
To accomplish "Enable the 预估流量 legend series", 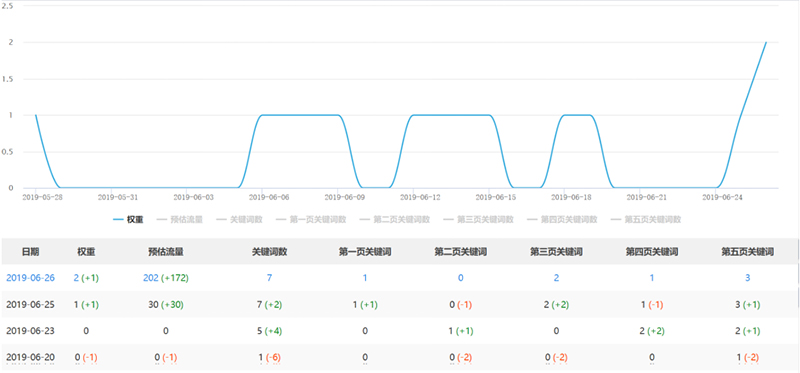I will click(x=180, y=219).
